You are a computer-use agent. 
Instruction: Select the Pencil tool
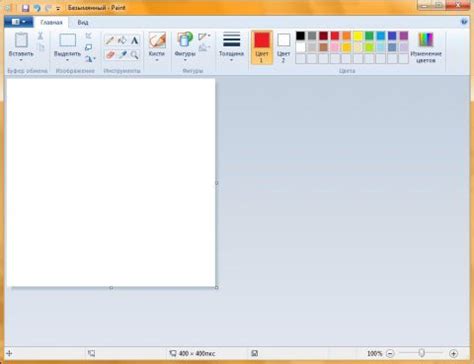[x=110, y=40]
